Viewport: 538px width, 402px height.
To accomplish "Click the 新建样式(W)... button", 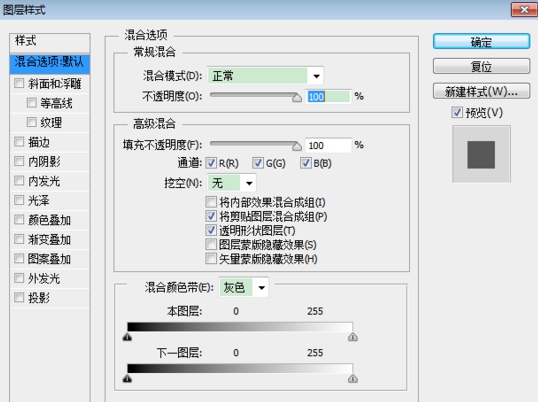I will pos(481,91).
